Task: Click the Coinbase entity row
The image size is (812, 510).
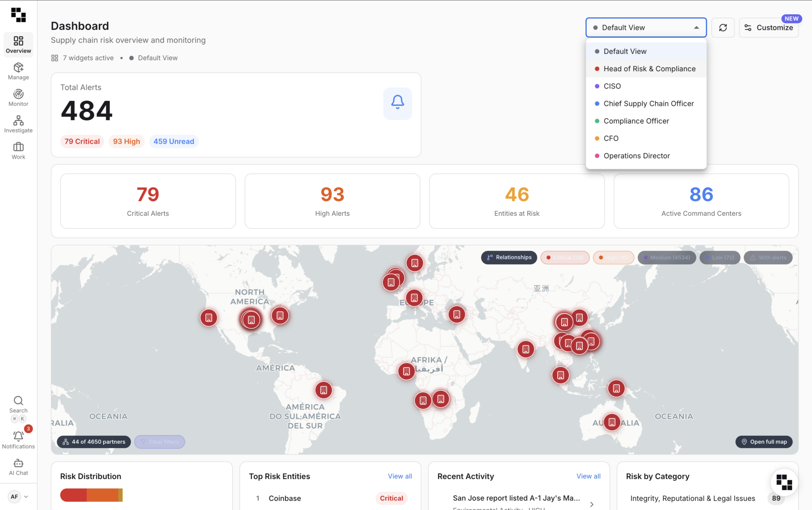Action: coord(330,498)
